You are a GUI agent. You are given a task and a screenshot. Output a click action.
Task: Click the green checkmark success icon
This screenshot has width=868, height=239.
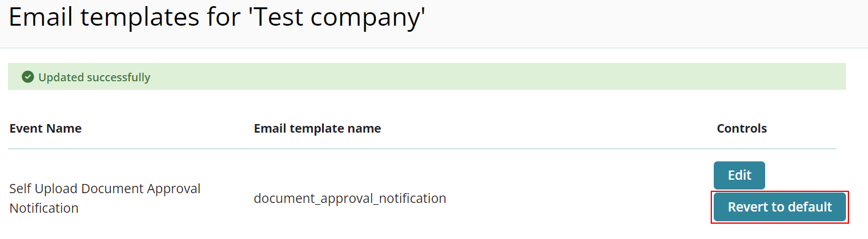28,77
